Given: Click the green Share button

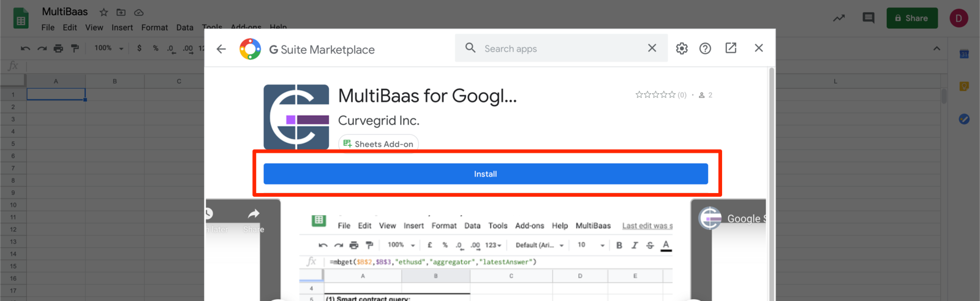Looking at the screenshot, I should (911, 18).
